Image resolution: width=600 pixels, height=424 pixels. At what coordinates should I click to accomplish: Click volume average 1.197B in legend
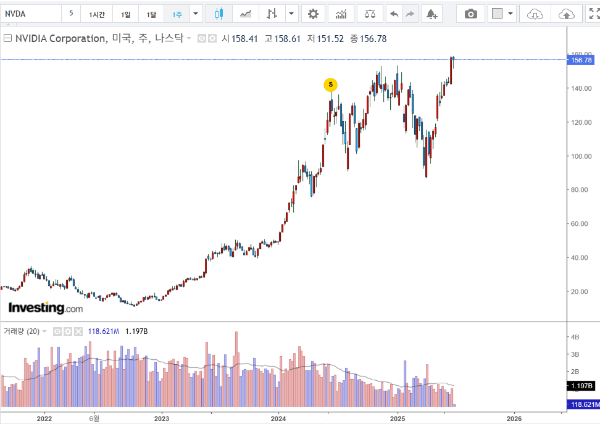click(x=137, y=331)
